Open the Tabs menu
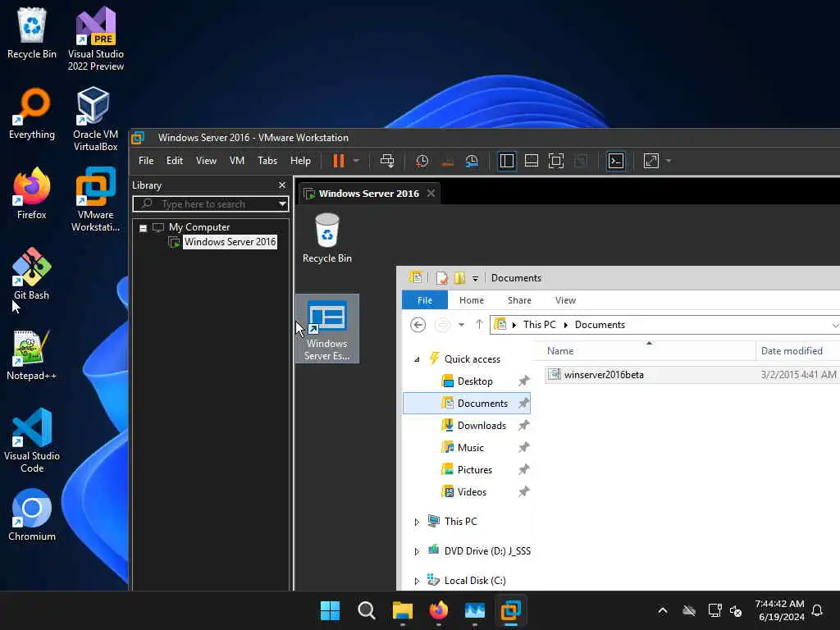The height and width of the screenshot is (630, 840). tap(267, 161)
